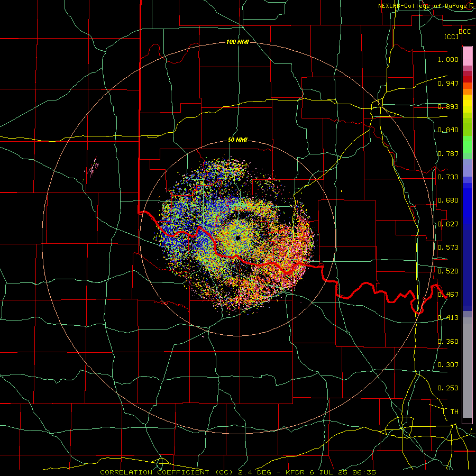Click the 1.000 scale value
Image resolution: width=476 pixels, height=476 pixels.
[x=448, y=59]
